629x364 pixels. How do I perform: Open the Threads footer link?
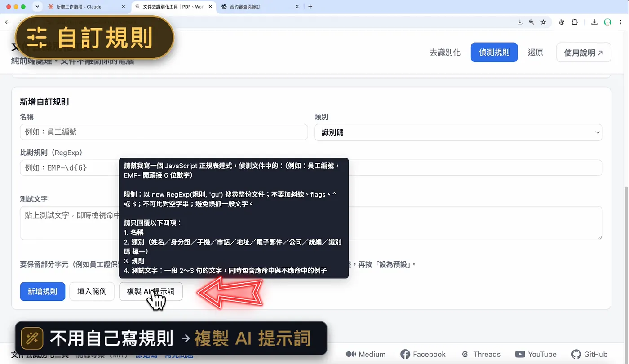[x=481, y=354]
